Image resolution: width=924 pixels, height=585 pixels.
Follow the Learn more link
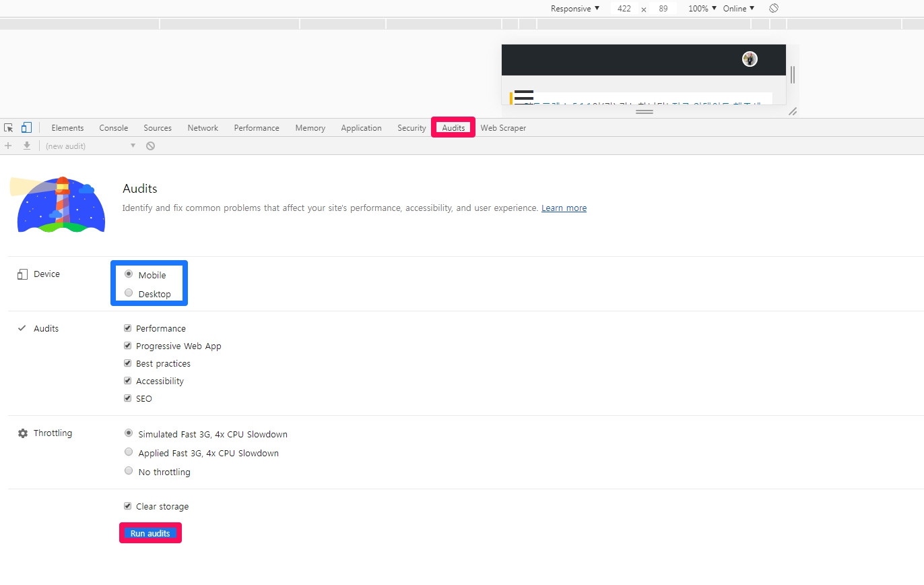pyautogui.click(x=564, y=208)
